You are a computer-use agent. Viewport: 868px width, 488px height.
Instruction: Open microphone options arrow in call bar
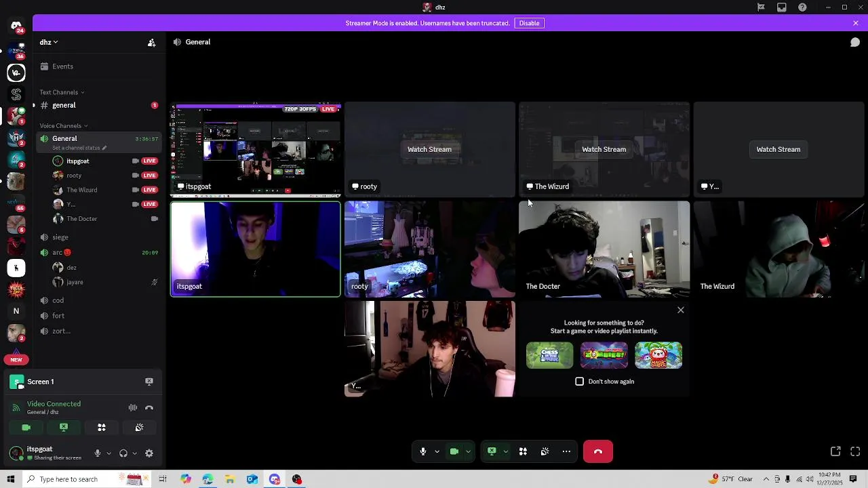click(x=437, y=451)
